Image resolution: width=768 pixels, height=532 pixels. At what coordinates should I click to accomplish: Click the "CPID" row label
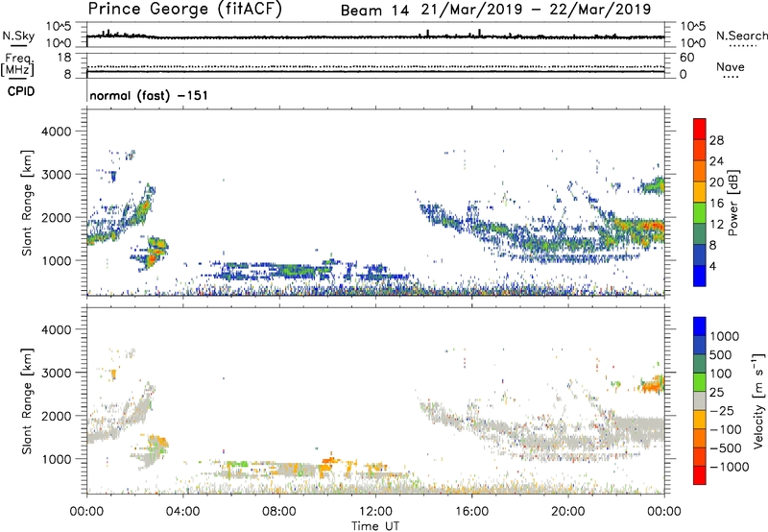click(x=21, y=91)
